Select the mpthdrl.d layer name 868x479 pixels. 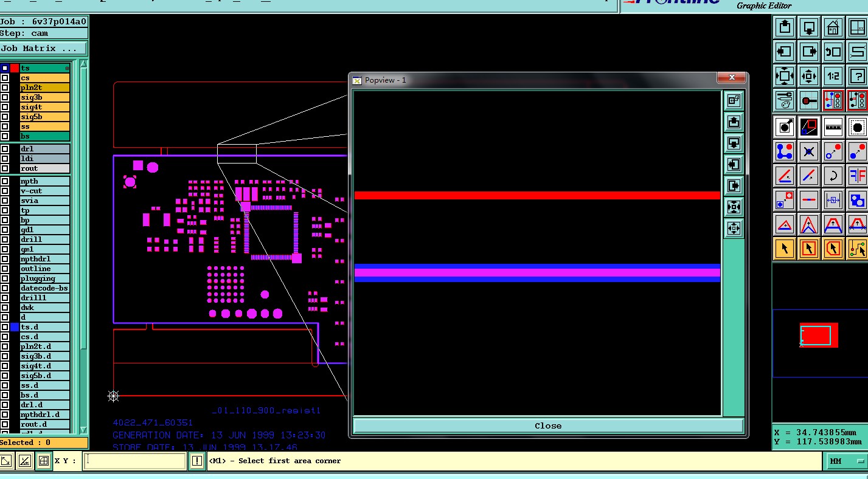coord(45,415)
